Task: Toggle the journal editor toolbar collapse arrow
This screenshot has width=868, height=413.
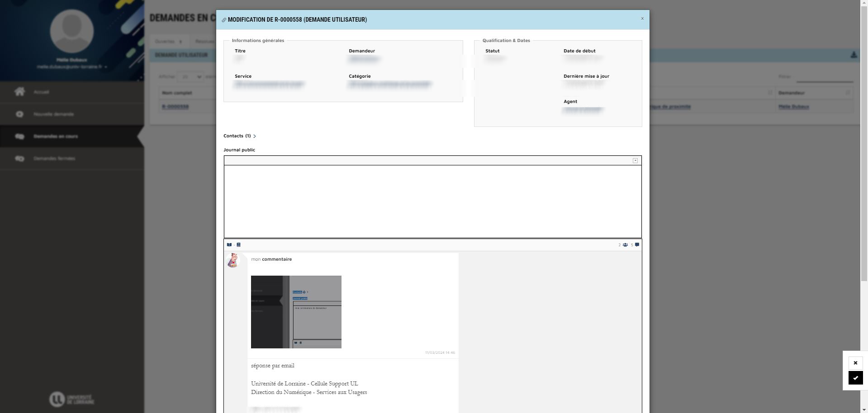Action: [635, 161]
